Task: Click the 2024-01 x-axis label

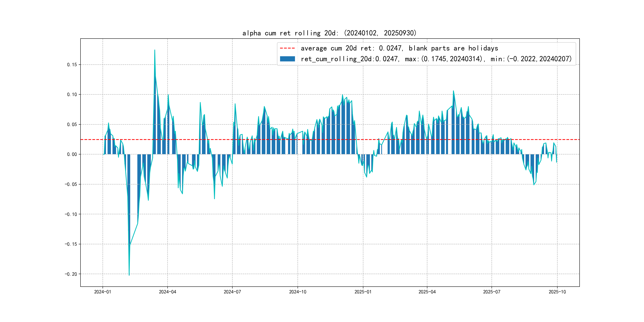Action: click(x=103, y=292)
